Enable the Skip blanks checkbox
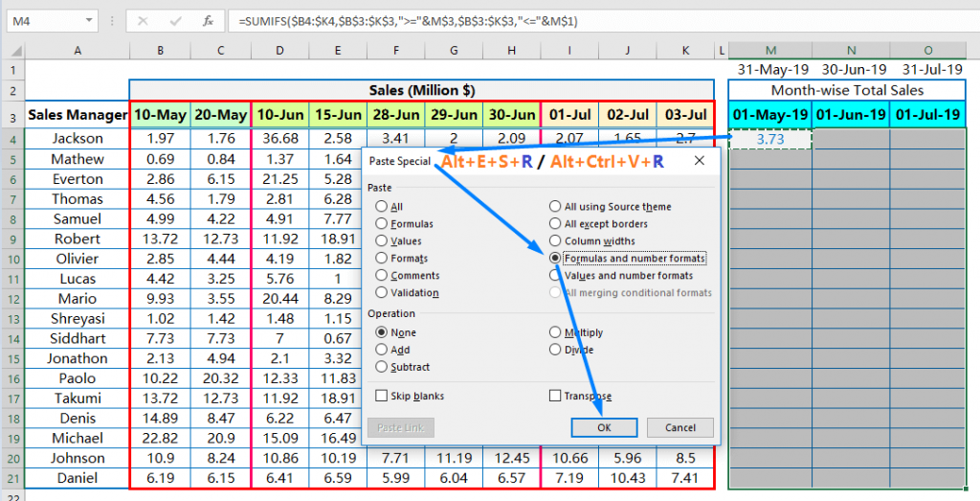 (383, 396)
